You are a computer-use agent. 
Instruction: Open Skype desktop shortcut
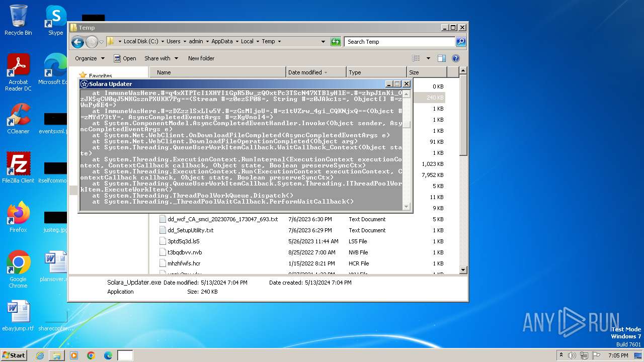click(55, 20)
